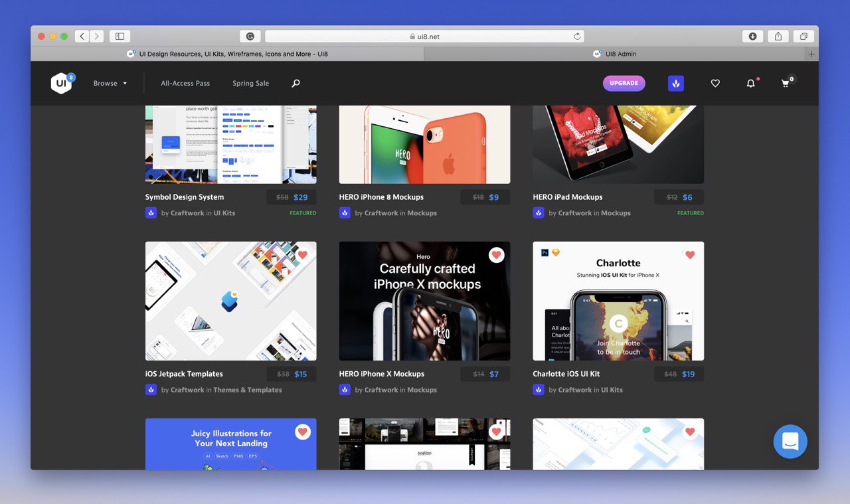Go back with Safari's back arrow

click(x=82, y=37)
